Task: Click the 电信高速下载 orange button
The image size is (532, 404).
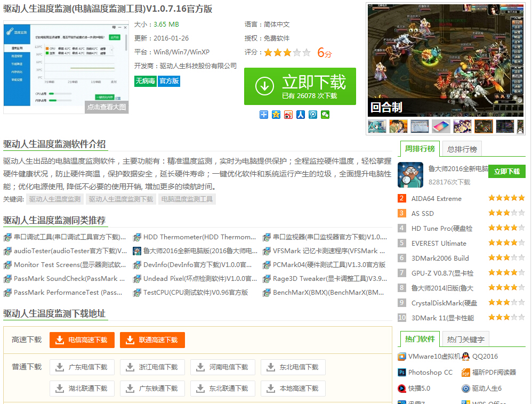Action: tap(82, 340)
